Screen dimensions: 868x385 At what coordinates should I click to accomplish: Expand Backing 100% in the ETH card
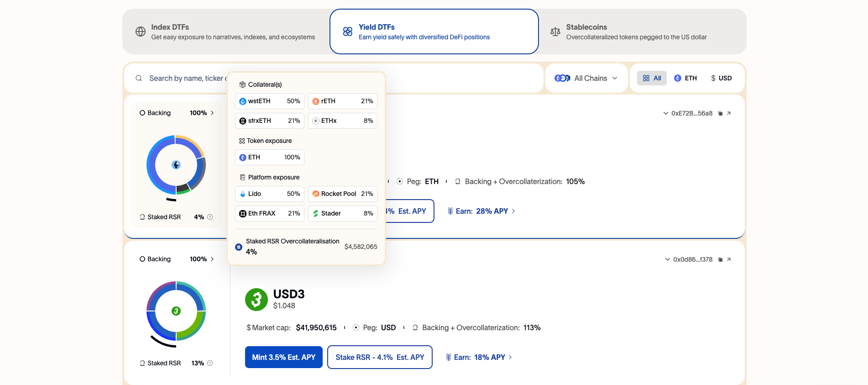[177, 113]
